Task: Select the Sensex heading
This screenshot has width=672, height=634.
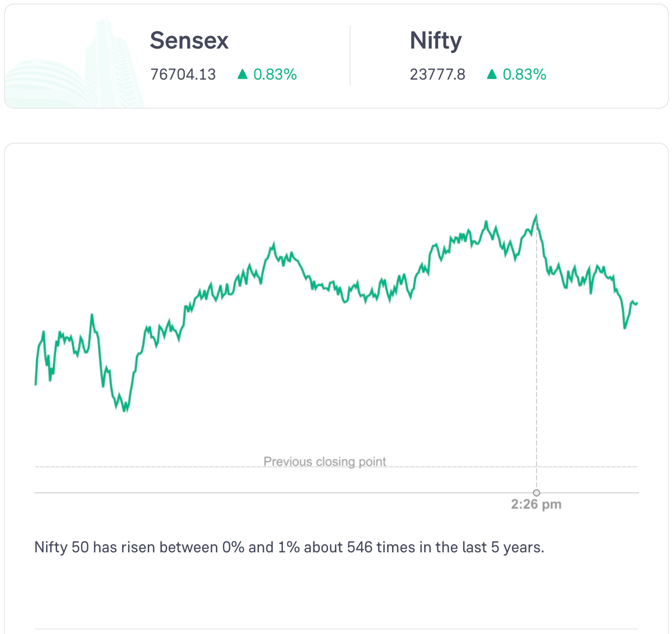Action: (189, 41)
